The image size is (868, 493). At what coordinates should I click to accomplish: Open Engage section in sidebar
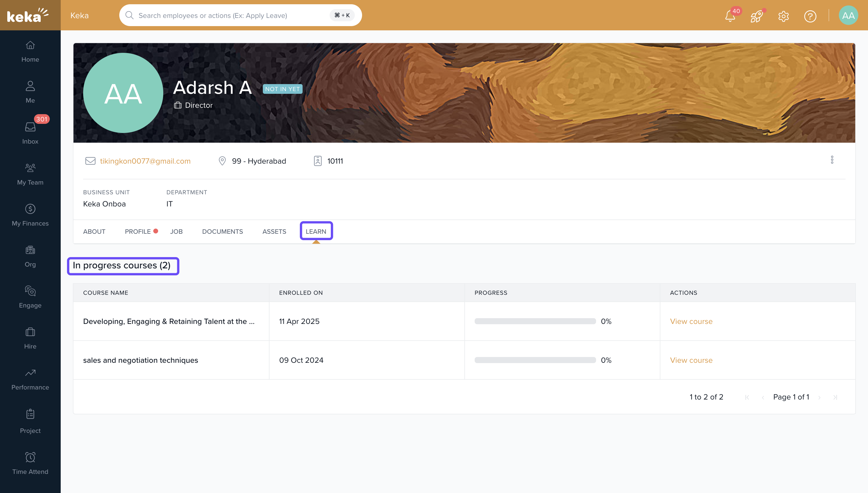(30, 297)
